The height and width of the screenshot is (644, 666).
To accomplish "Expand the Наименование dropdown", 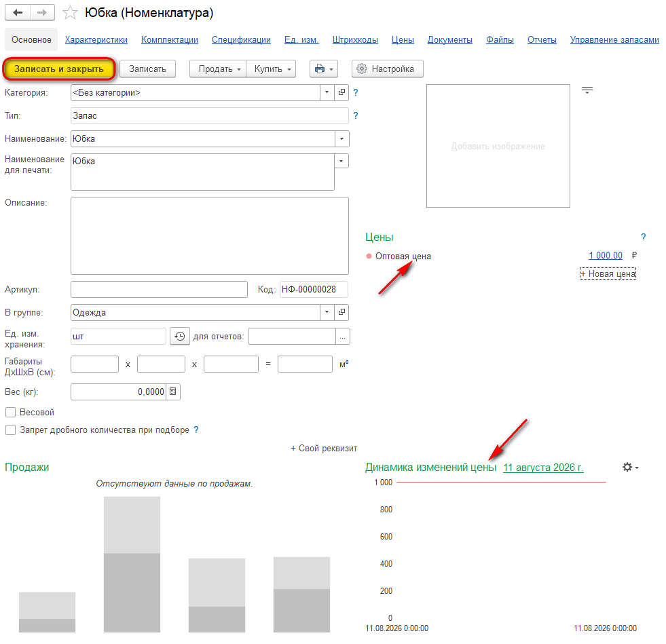I will tap(341, 139).
